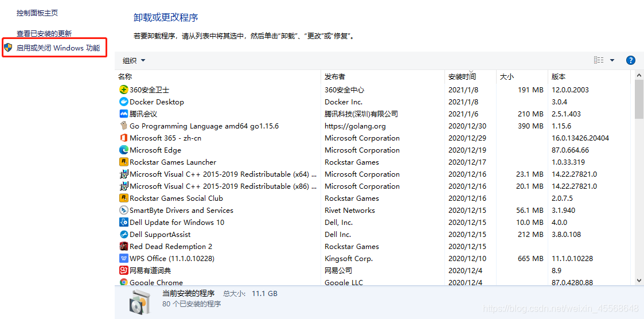
Task: Select WPS Office (11.1.0.10228) entry
Action: (172, 259)
